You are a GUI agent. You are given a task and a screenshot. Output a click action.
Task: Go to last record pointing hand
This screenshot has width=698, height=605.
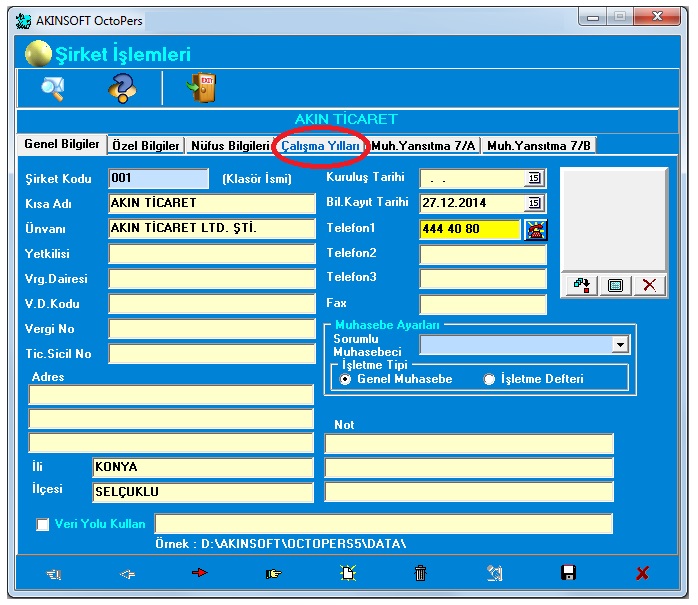273,573
